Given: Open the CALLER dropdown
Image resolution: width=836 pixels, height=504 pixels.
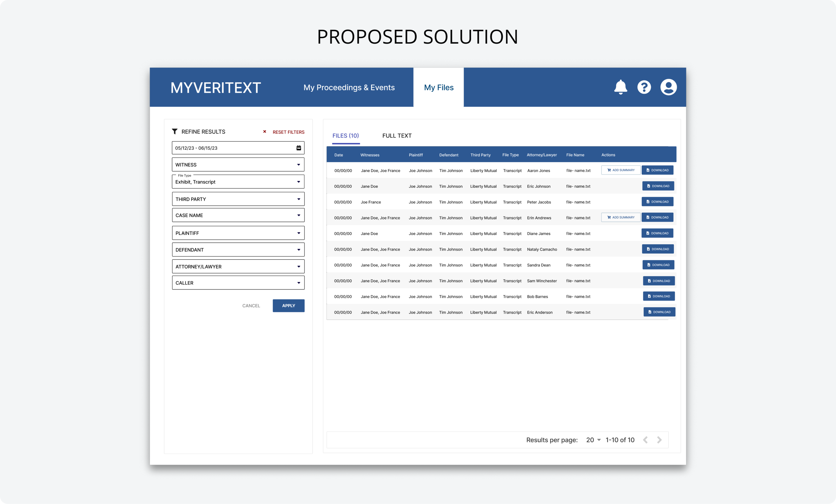Looking at the screenshot, I should pos(238,283).
